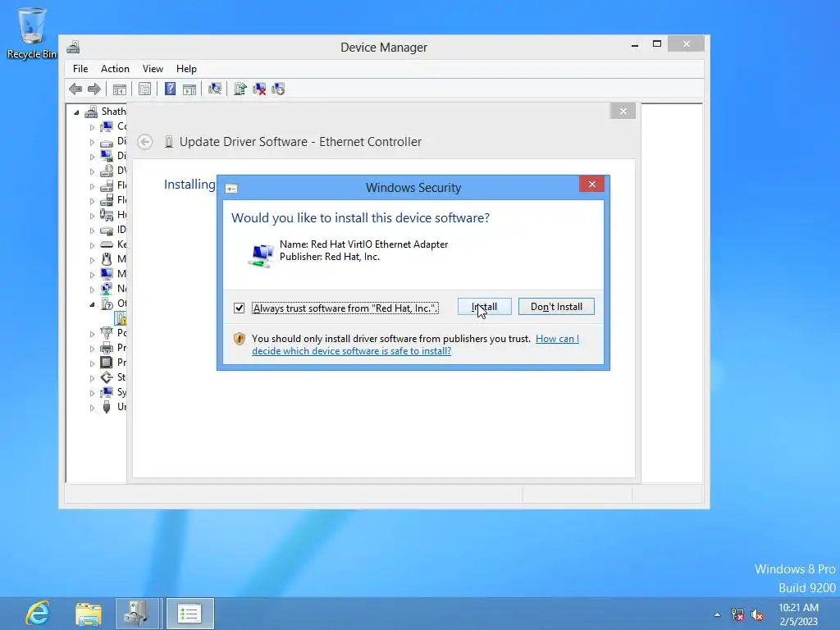Select the Mice mouse icon in the device tree

coord(107,259)
